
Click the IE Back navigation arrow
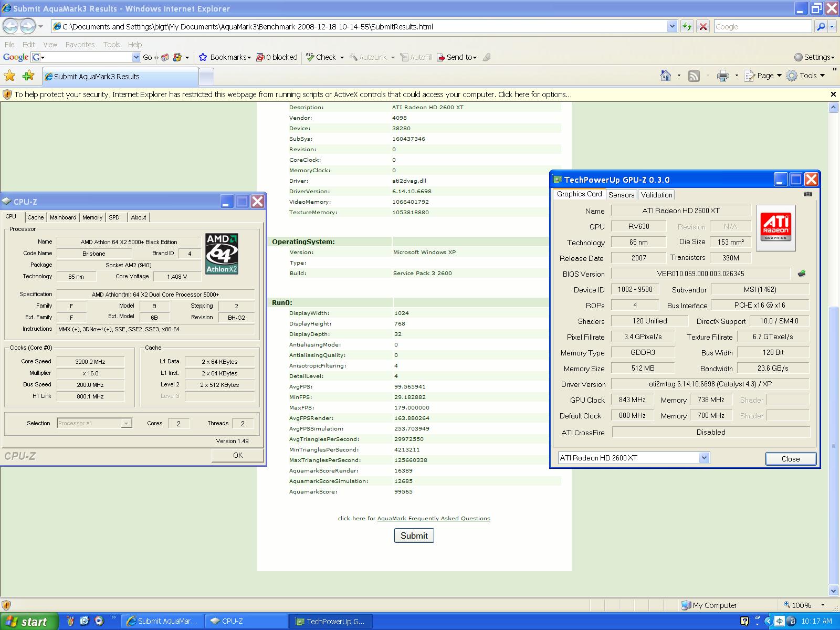point(12,26)
